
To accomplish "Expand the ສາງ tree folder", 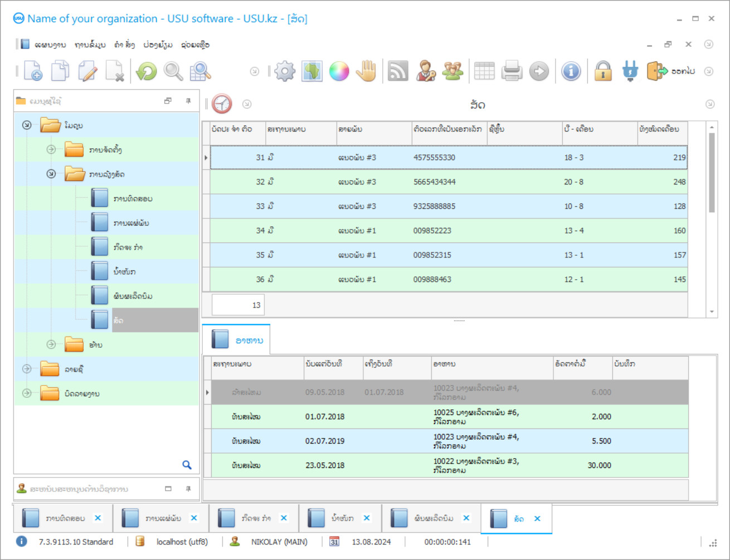I will point(51,344).
